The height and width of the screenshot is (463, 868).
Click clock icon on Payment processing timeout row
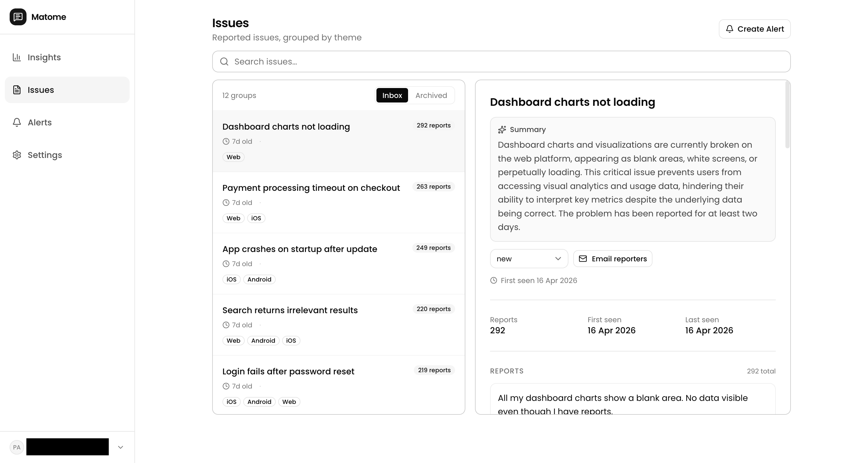pyautogui.click(x=226, y=203)
